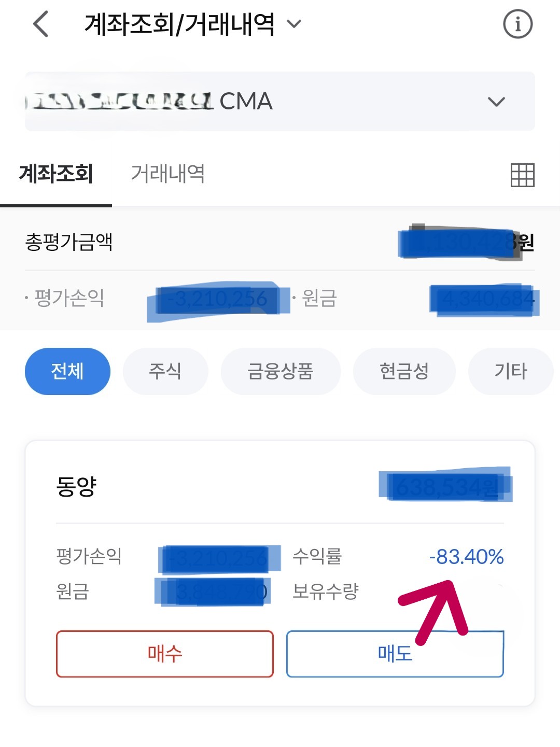This screenshot has height=747, width=560.
Task: Tap the 총평가금액 total valuation row
Action: 280,242
